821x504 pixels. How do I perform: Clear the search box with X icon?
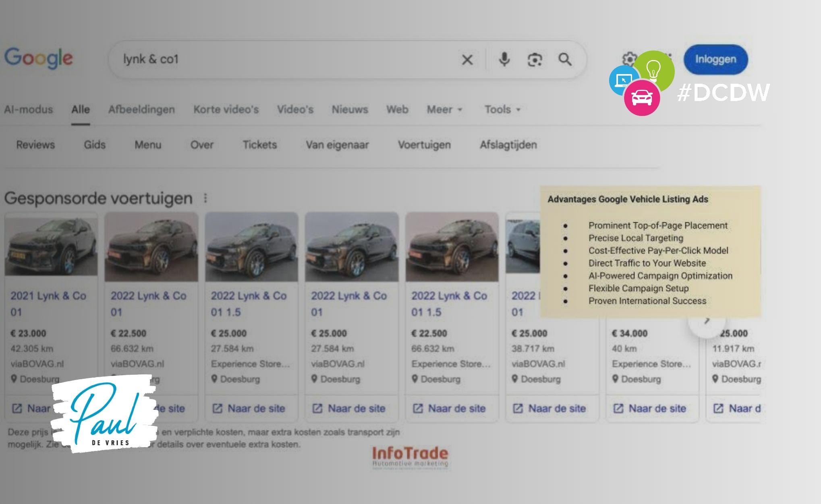(x=467, y=60)
